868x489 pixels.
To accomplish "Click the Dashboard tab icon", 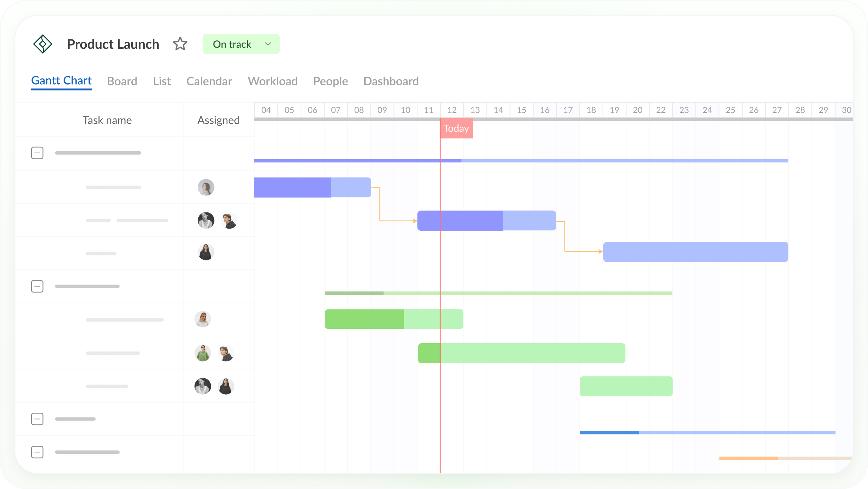I will pos(390,81).
